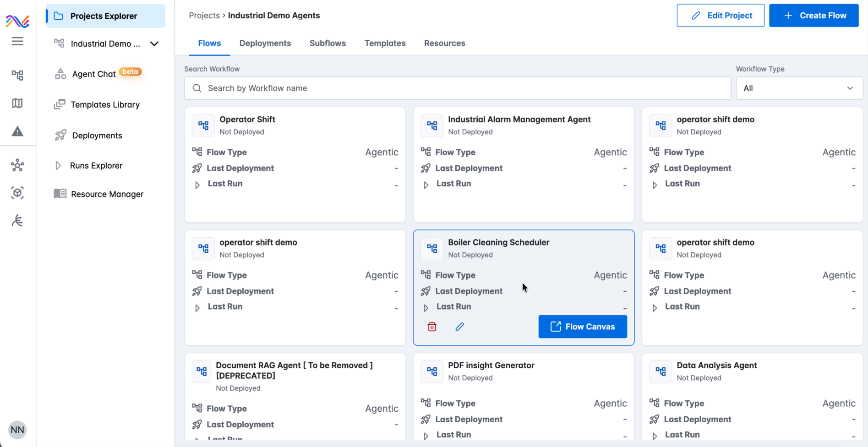The image size is (868, 447).
Task: Click the NN user avatar
Action: [17, 430]
